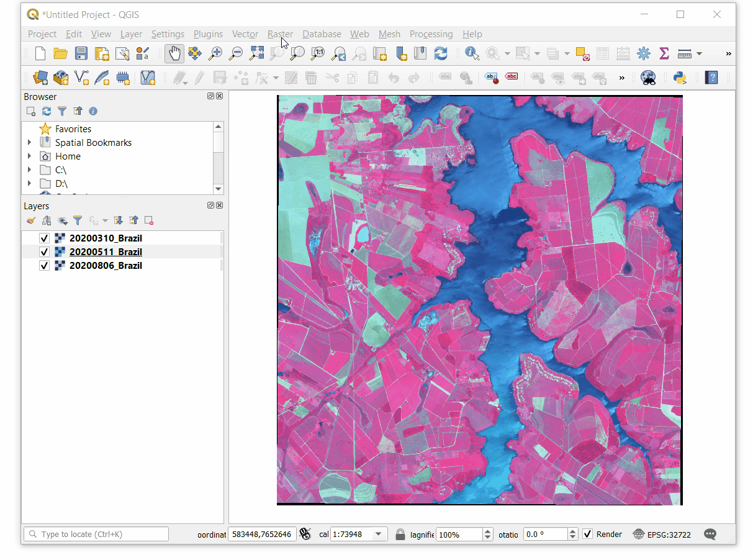Uncheck the 20200310_Brazil layer visibility
Image resolution: width=753 pixels, height=560 pixels.
(x=44, y=238)
